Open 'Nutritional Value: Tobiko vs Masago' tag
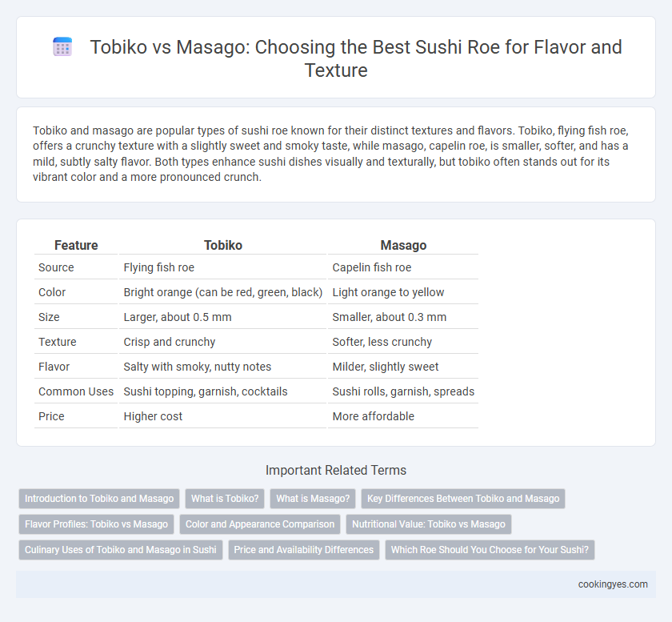 click(429, 524)
